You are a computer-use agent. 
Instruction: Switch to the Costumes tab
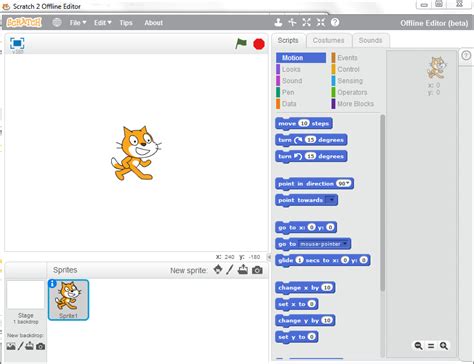[329, 40]
